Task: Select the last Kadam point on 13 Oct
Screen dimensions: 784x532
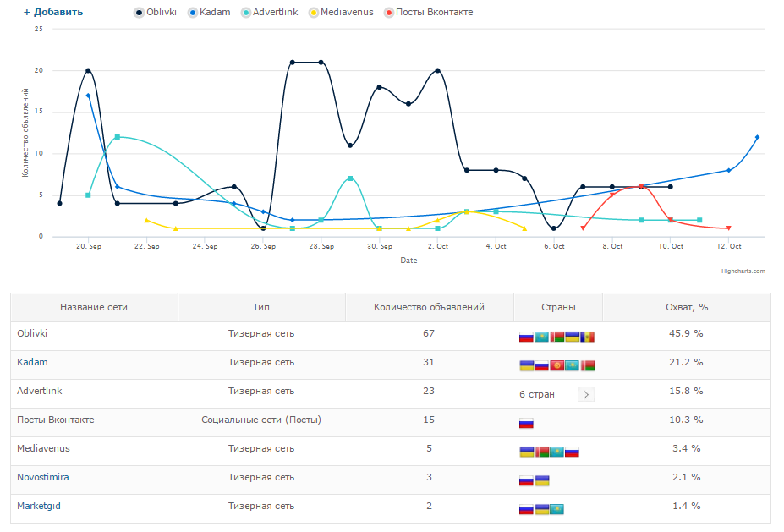Action: pyautogui.click(x=758, y=137)
